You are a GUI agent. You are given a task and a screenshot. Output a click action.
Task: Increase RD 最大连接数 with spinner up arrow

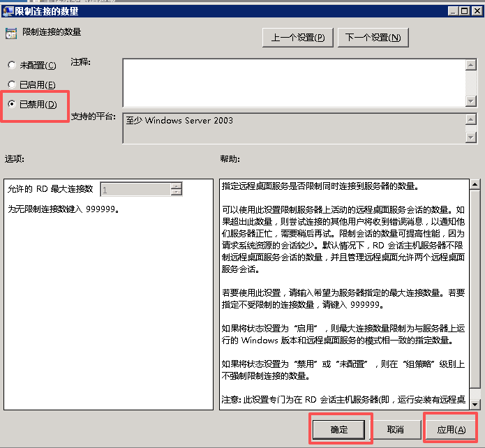(177, 186)
